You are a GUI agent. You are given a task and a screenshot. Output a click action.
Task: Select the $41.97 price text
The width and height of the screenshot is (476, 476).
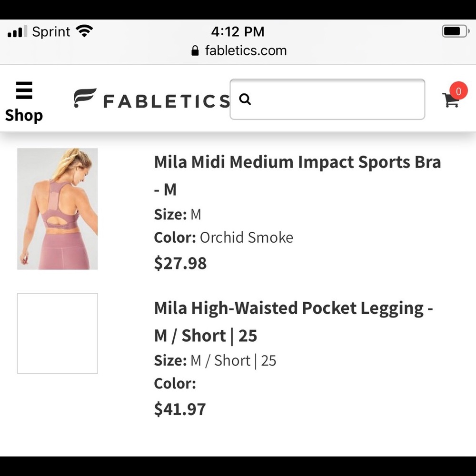click(180, 409)
